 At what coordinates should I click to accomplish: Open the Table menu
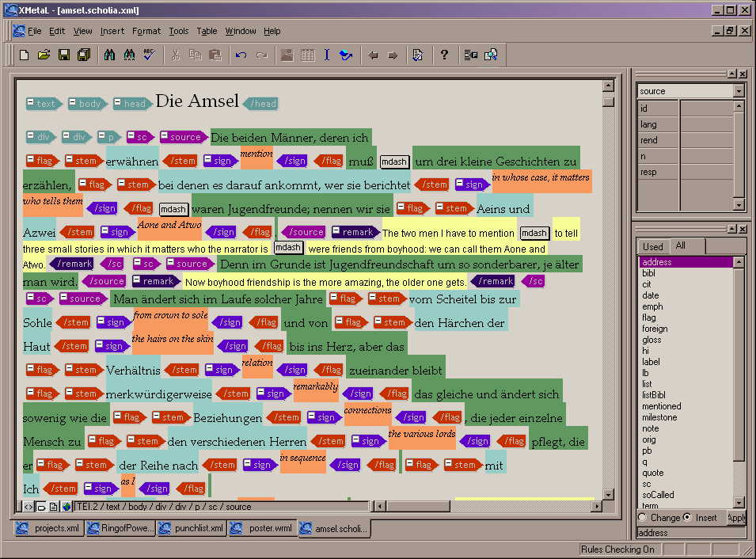point(207,31)
